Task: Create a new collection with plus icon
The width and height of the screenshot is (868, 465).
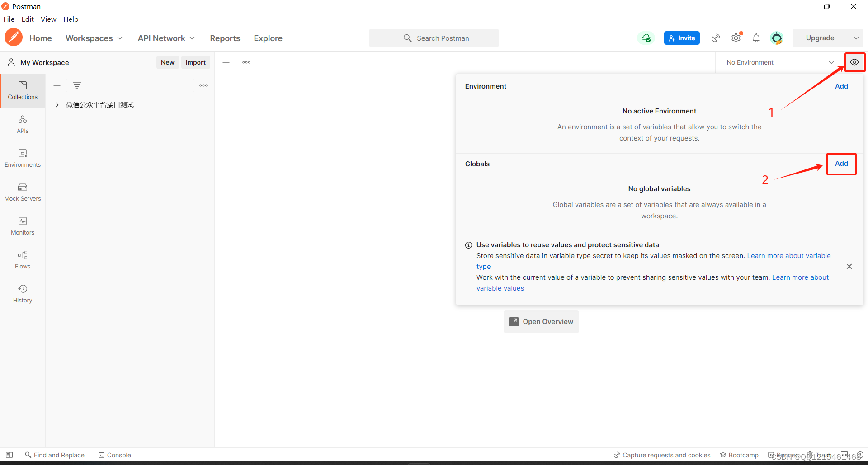Action: click(x=57, y=85)
